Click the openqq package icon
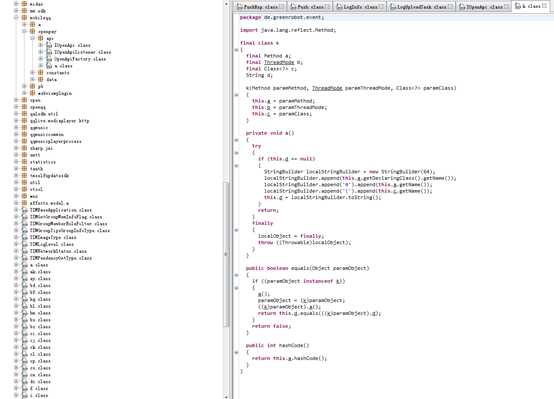Viewport: 554px width, 399px height. point(24,107)
